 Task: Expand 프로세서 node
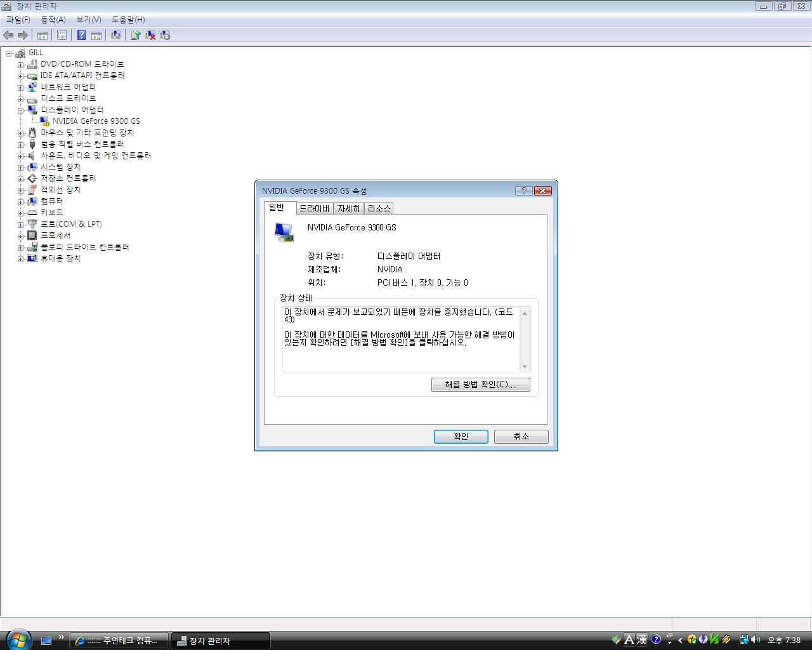click(20, 236)
